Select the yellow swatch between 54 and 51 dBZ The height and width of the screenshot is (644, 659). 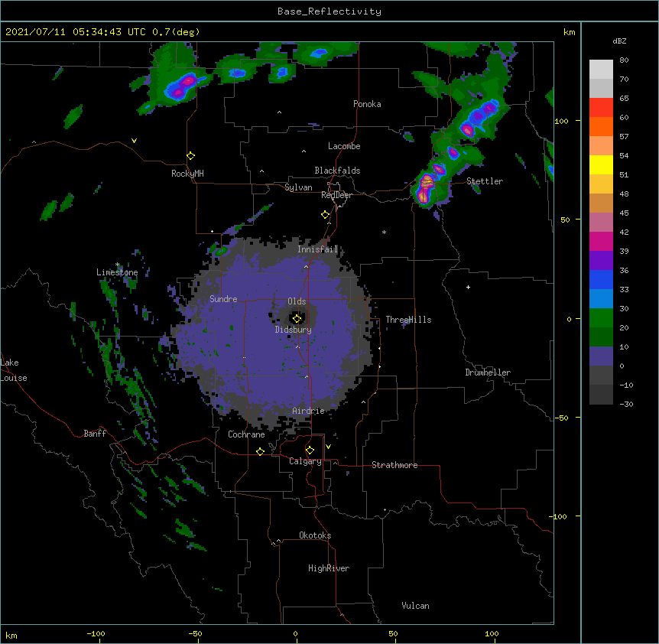(x=601, y=164)
